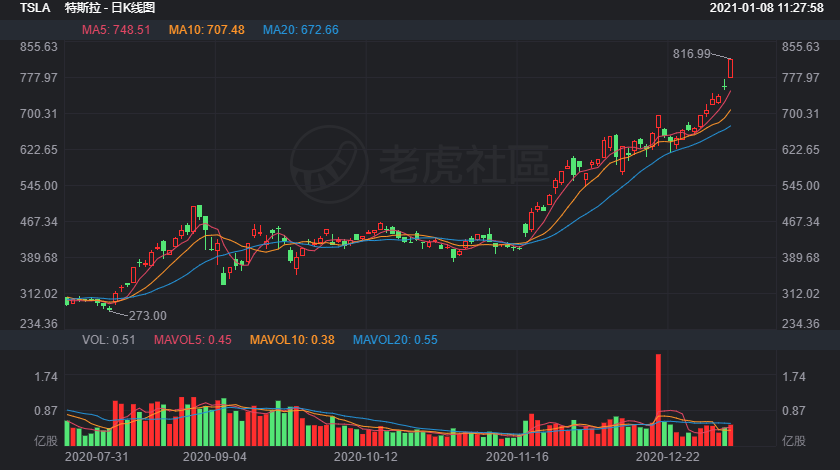Click the right axis 312.02 price label
The height and width of the screenshot is (470, 840).
click(x=800, y=294)
